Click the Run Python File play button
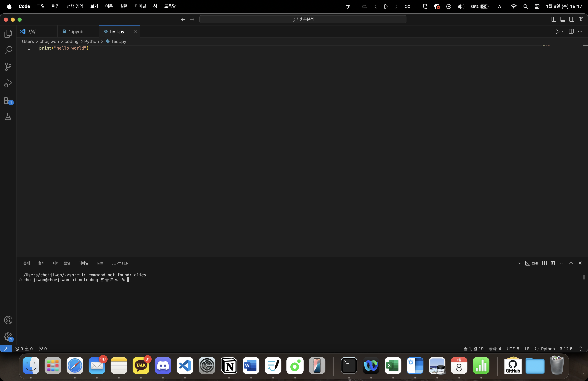 click(x=557, y=32)
